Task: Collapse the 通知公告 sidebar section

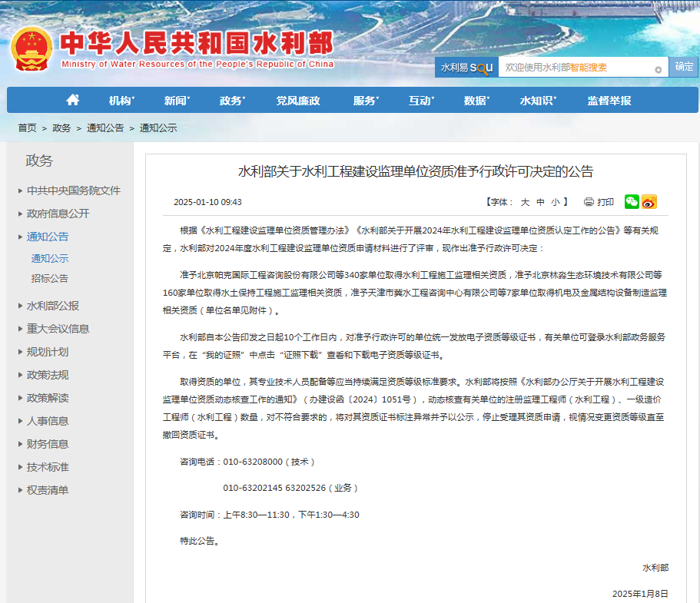Action: point(47,237)
